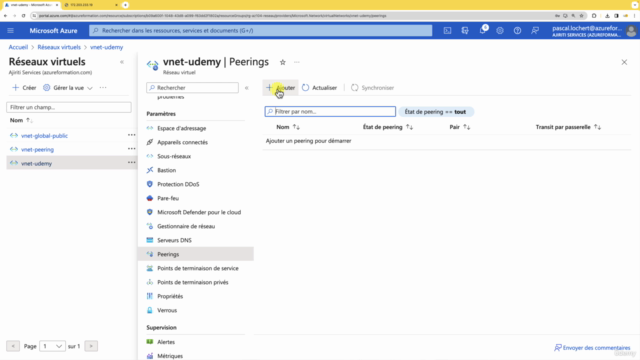The image size is (640, 360).
Task: Focus the Filtrer par nom field
Action: 330,111
